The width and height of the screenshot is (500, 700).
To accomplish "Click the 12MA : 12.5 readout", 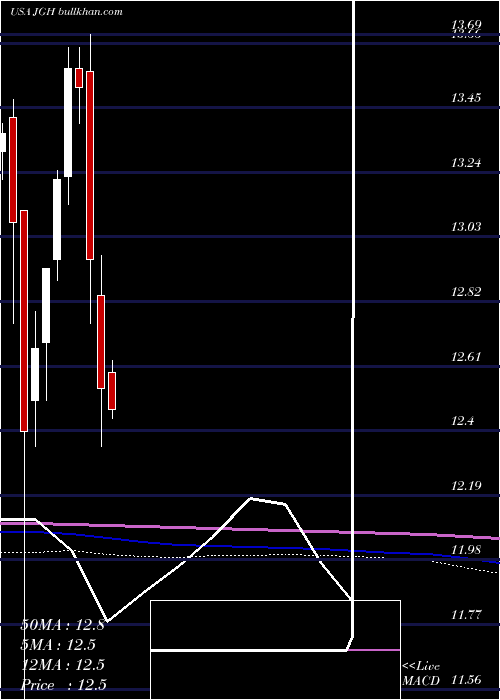I will (x=63, y=665).
